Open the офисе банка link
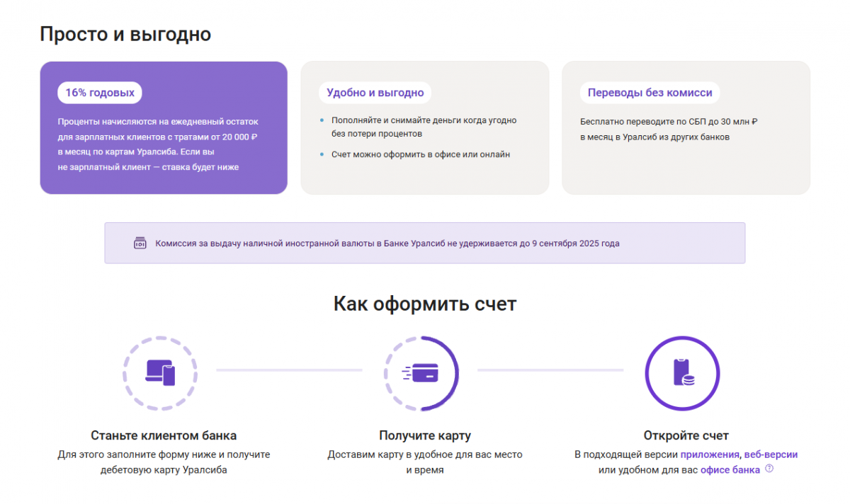Screen dimensions: 850x504 pos(730,470)
